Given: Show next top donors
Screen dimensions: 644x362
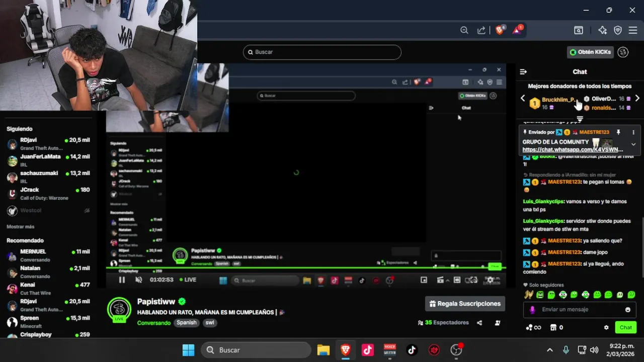Looking at the screenshot, I should click(637, 99).
